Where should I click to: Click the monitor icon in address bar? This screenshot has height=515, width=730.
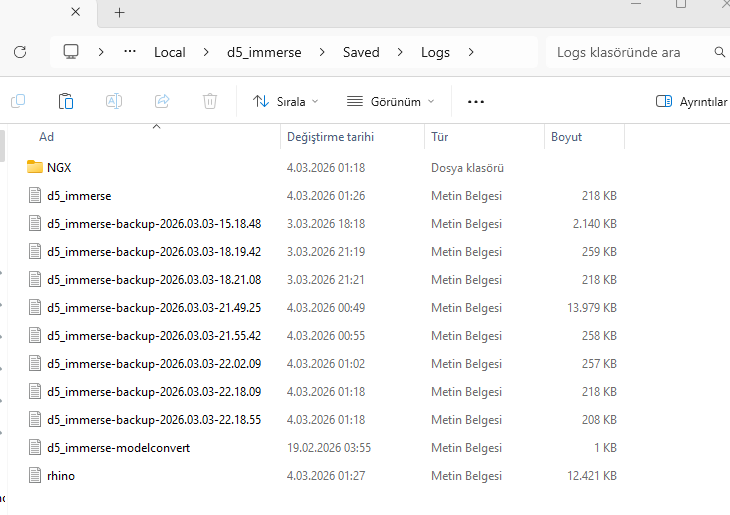[x=71, y=52]
